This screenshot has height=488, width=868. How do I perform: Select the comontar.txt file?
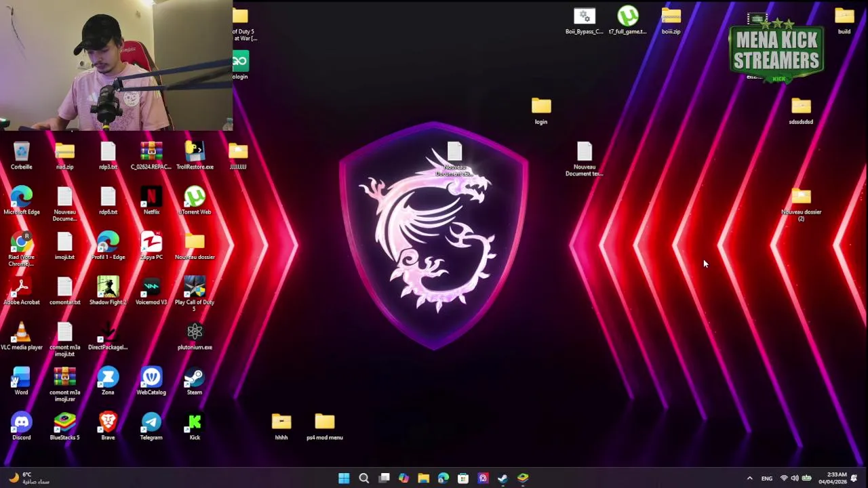(64, 291)
